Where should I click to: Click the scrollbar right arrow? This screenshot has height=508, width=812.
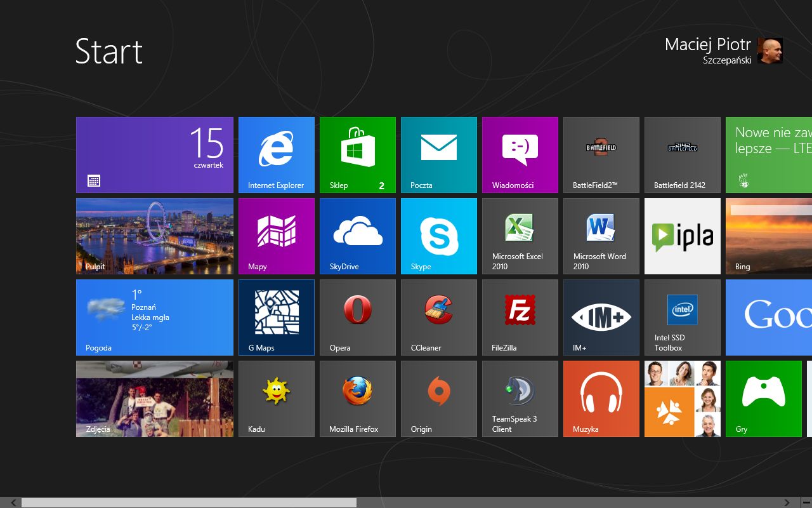(787, 502)
